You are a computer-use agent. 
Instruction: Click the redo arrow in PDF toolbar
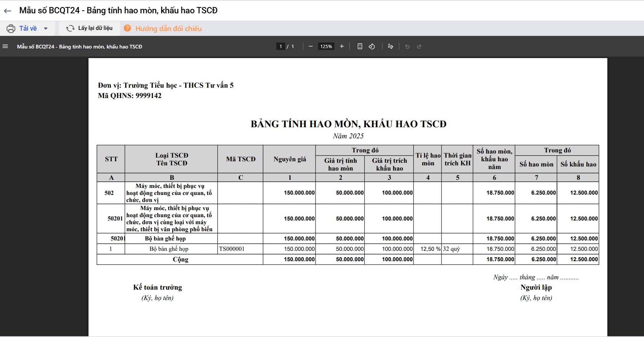coord(419,47)
